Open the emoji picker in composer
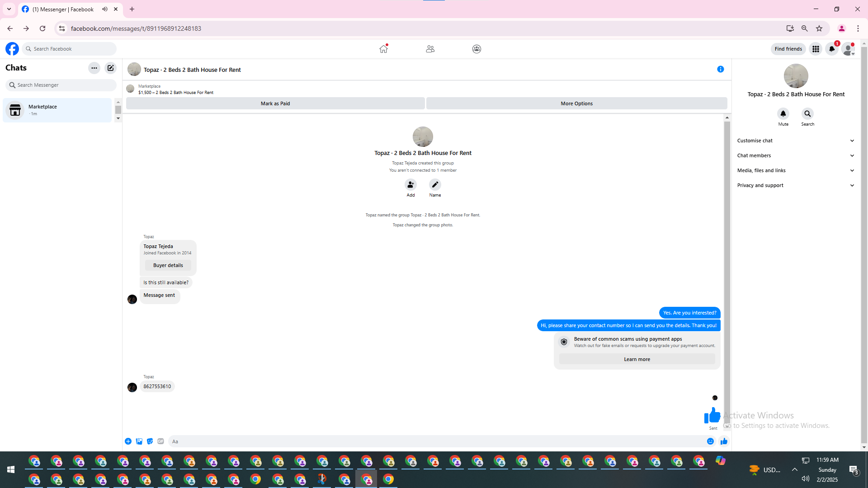Viewport: 868px width, 488px height. pos(710,441)
